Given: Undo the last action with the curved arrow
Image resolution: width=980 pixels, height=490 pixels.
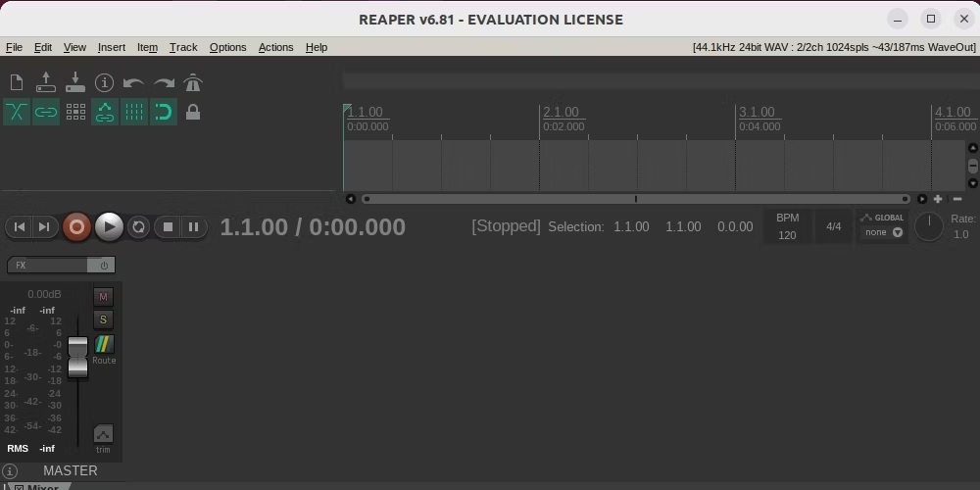Looking at the screenshot, I should click(x=133, y=82).
